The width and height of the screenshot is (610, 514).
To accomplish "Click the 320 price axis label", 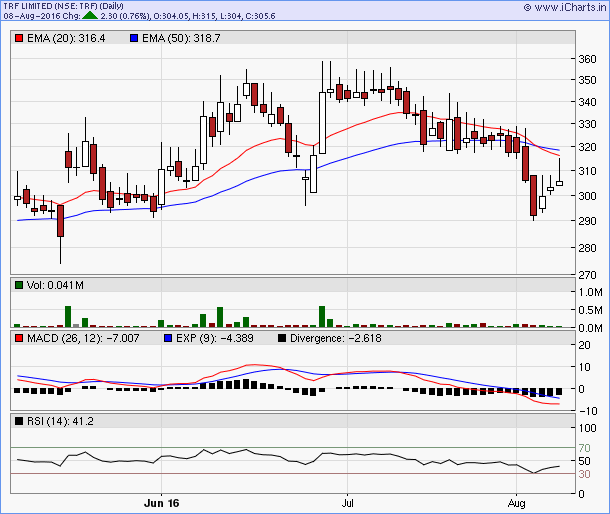I will (x=587, y=147).
